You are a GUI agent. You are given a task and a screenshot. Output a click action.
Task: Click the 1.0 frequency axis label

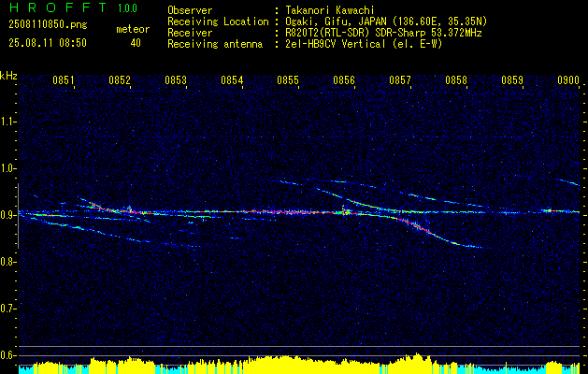(7, 168)
